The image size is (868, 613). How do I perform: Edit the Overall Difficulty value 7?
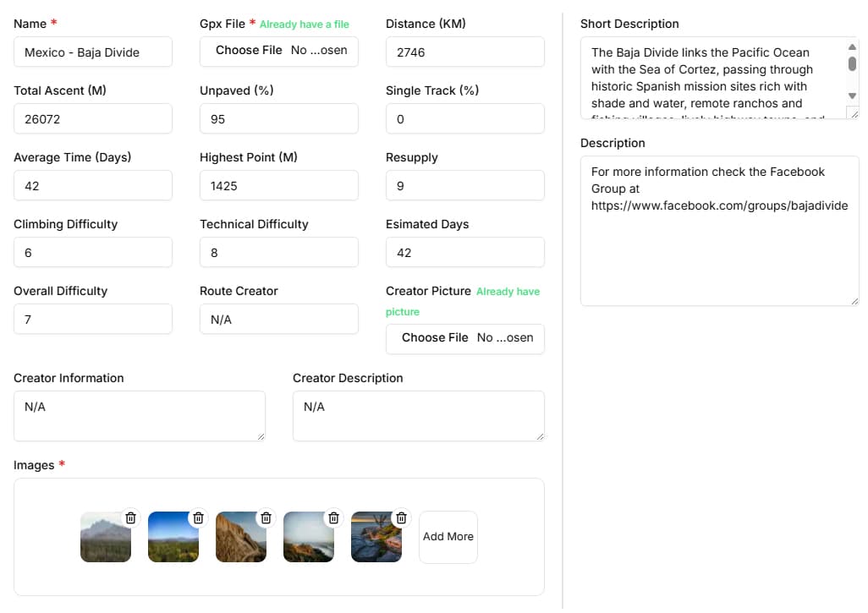[x=93, y=319]
